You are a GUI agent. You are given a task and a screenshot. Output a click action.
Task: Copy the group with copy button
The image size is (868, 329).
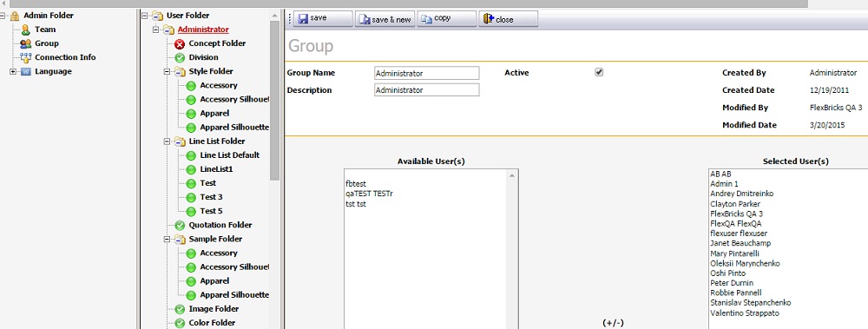[446, 19]
